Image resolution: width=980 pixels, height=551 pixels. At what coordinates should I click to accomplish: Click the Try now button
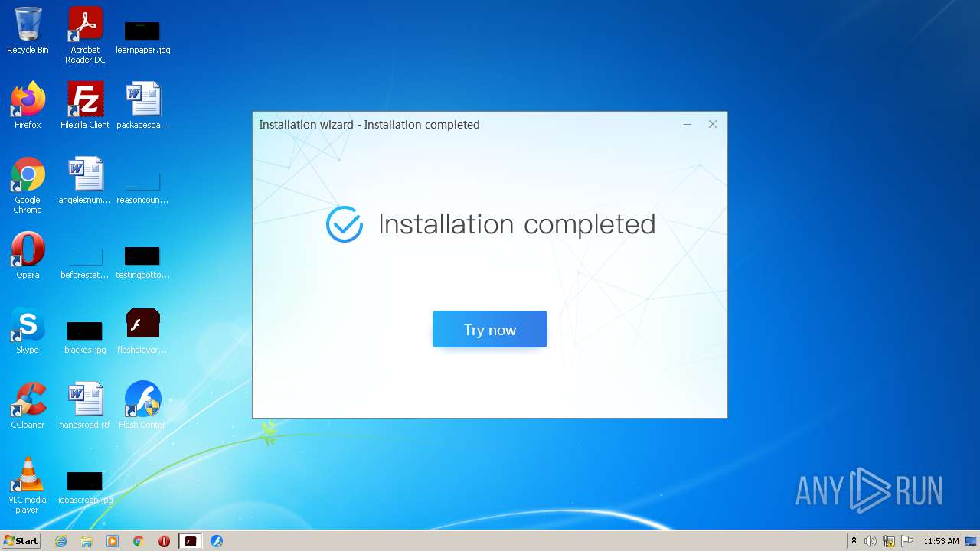(490, 329)
